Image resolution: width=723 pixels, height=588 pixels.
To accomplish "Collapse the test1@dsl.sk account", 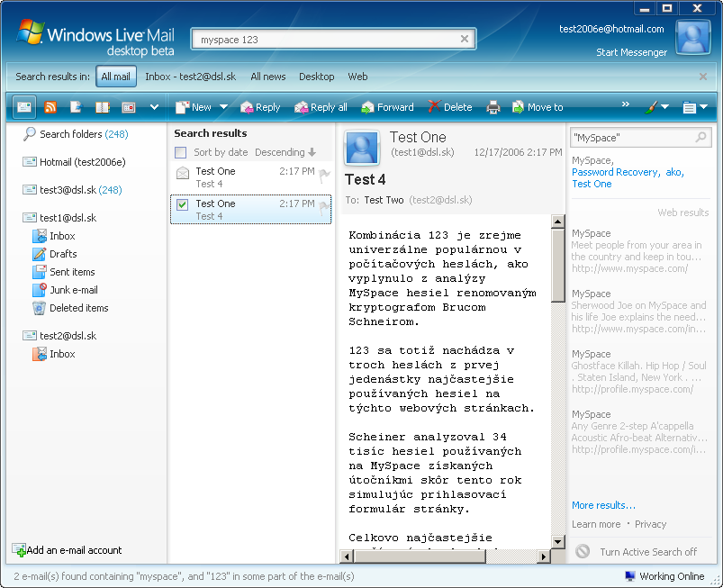I will pyautogui.click(x=59, y=218).
